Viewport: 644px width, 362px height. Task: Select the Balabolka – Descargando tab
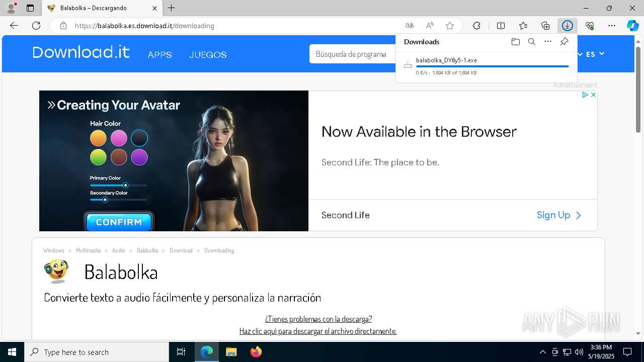(102, 8)
